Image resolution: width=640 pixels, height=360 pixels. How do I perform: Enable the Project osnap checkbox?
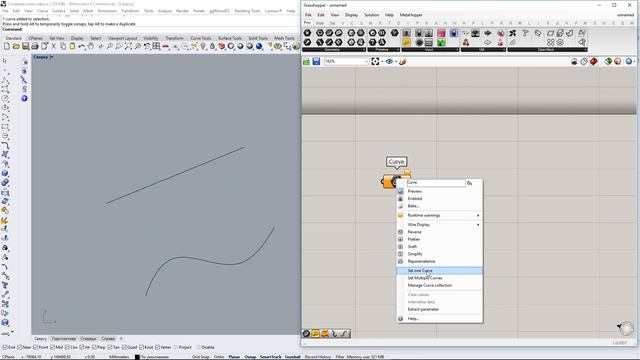pos(176,347)
